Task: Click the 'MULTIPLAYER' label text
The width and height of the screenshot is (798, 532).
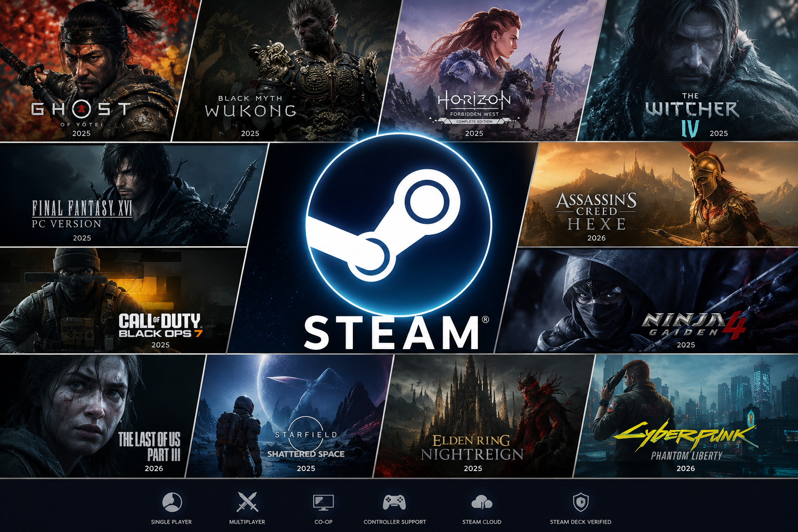Action: coord(247,522)
